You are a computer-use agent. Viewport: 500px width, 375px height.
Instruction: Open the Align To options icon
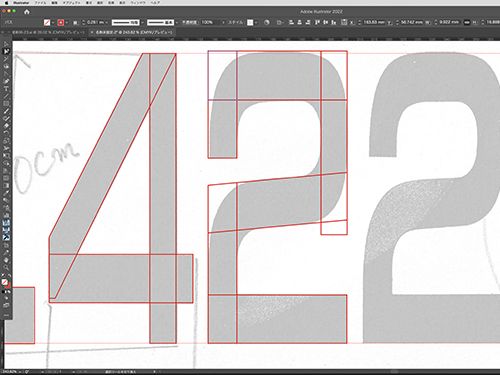click(x=280, y=22)
